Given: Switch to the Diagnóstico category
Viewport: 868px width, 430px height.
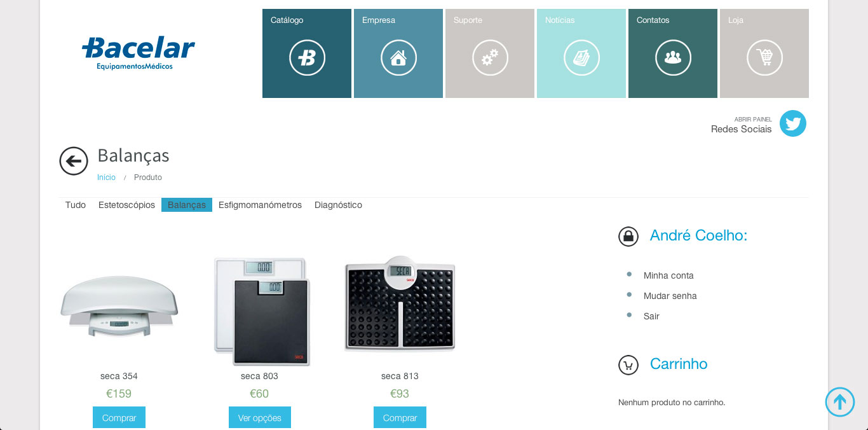Looking at the screenshot, I should [x=338, y=205].
